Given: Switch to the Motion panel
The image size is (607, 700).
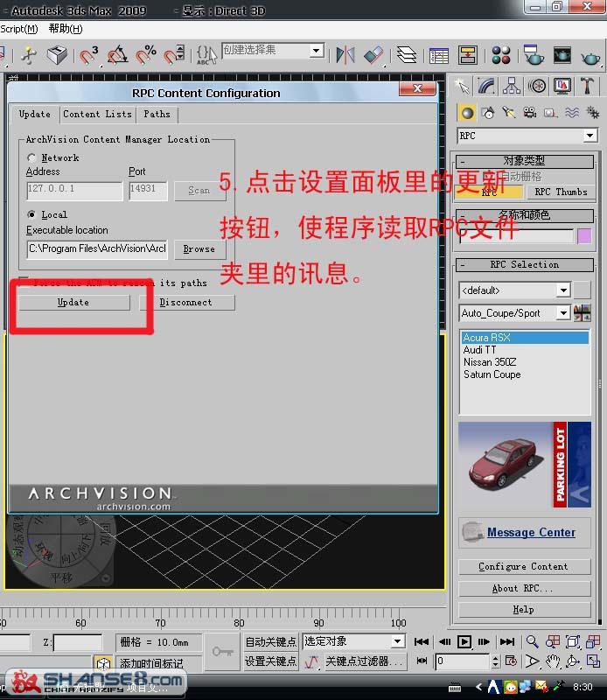Looking at the screenshot, I should pyautogui.click(x=537, y=86).
